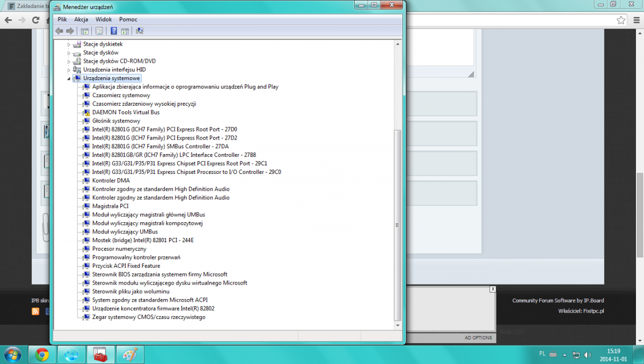
Task: Click the Device Manager vertical scrollbar thumb
Action: 398,225
